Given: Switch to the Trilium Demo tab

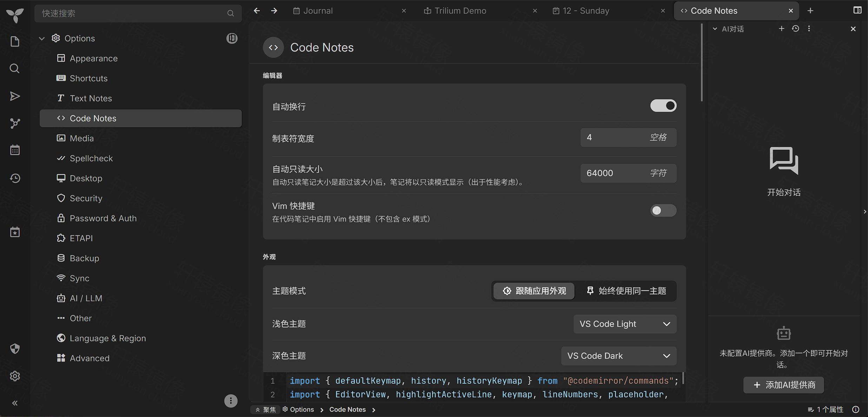Looking at the screenshot, I should click(480, 11).
